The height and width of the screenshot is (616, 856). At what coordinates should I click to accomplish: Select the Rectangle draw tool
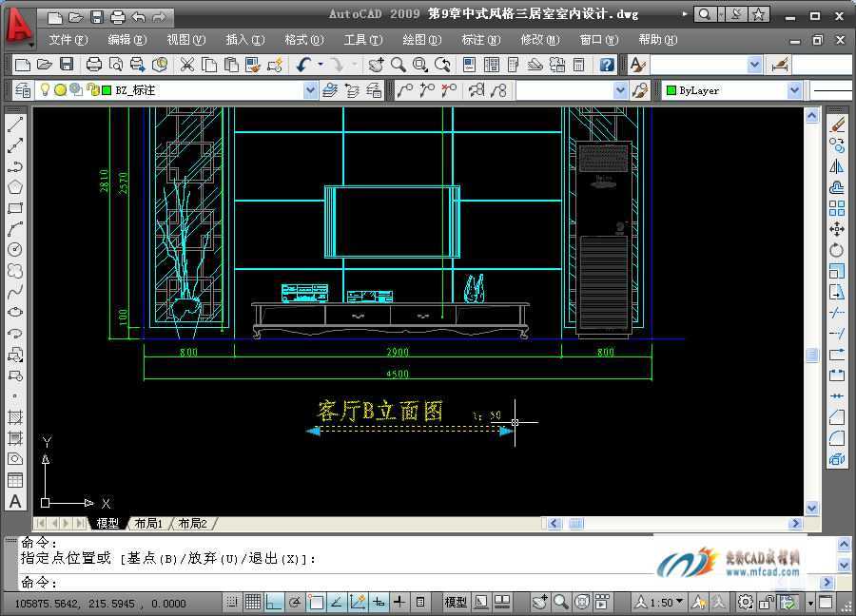15,208
